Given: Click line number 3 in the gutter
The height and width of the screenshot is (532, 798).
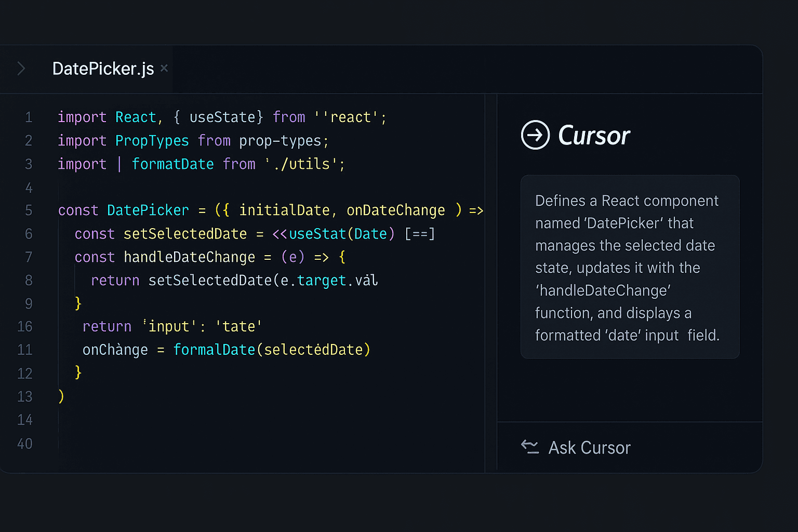Looking at the screenshot, I should [29, 164].
